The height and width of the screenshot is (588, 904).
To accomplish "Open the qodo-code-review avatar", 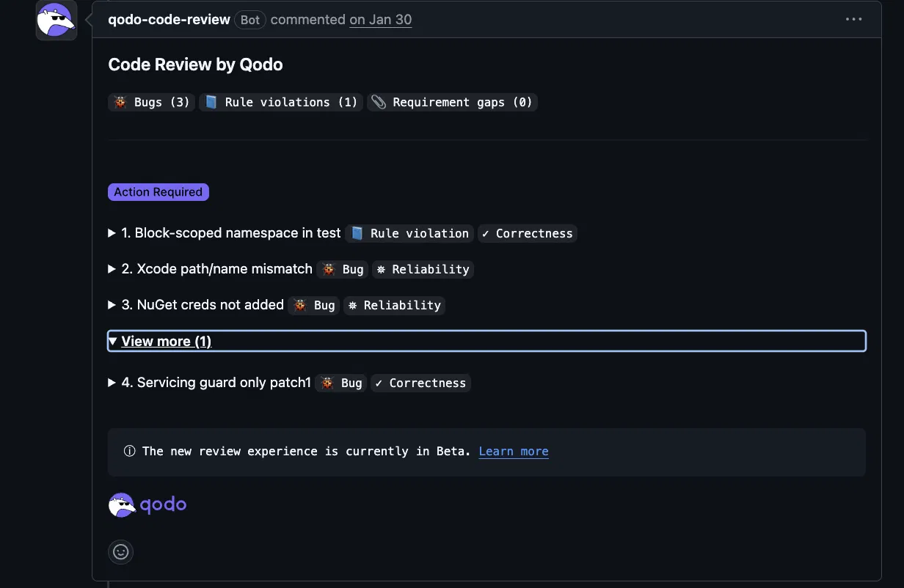I will 56,21.
